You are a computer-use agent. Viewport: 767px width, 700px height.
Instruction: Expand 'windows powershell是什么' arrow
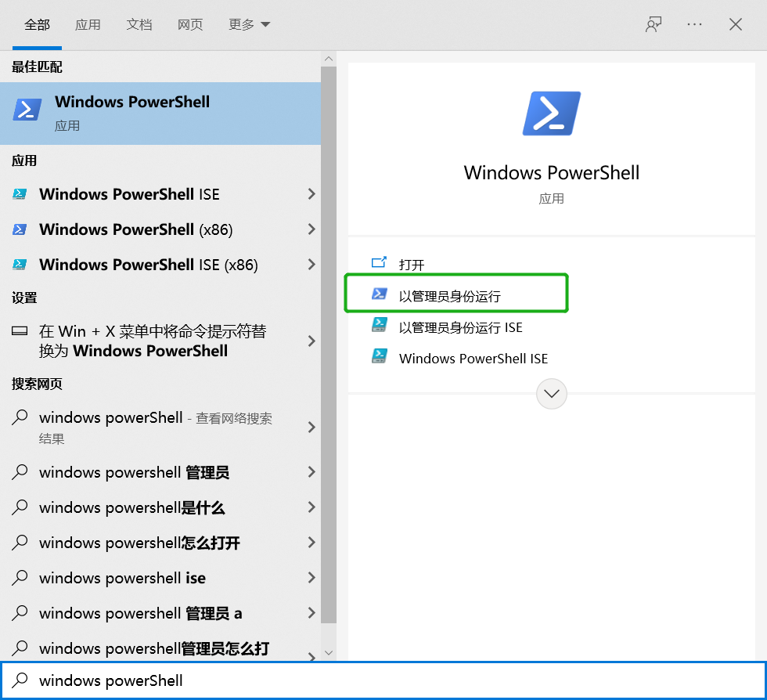[x=311, y=507]
